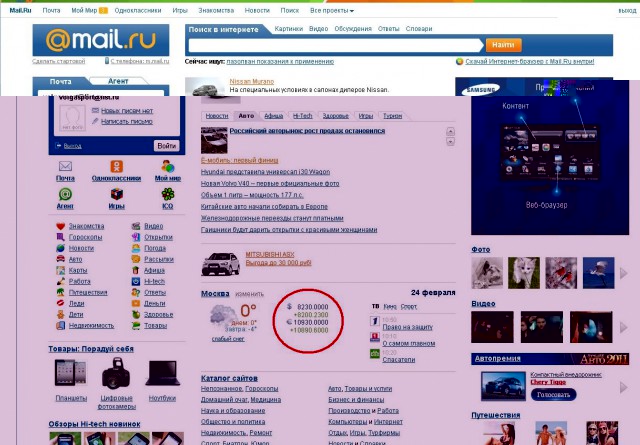This screenshot has width=640, height=445.
Task: Open Одноклассники in the top menu
Action: 138,11
